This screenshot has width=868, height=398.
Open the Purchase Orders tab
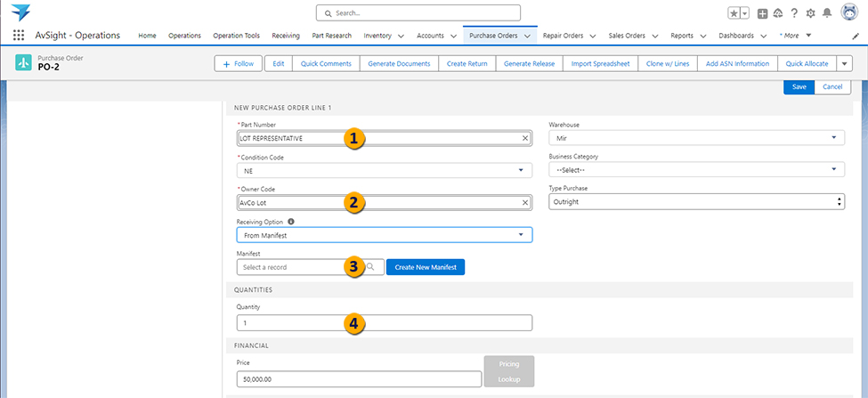pyautogui.click(x=494, y=36)
